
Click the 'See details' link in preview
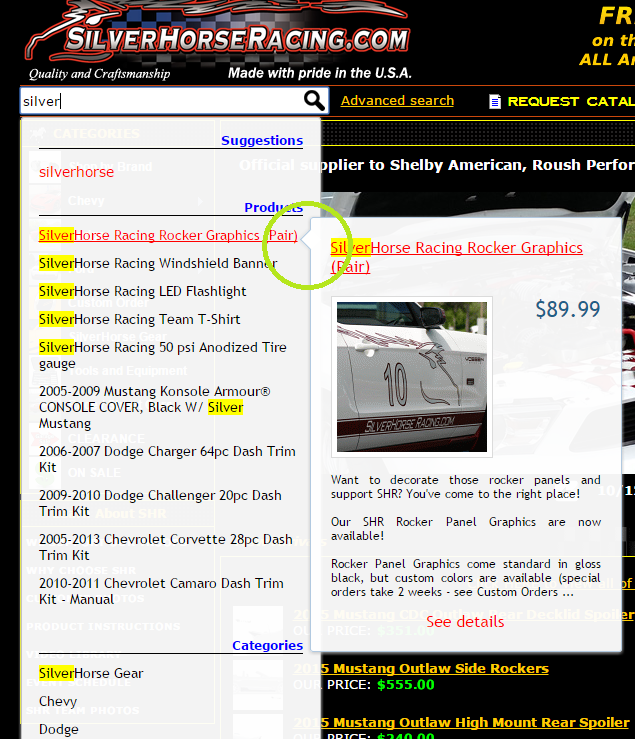[x=465, y=622]
